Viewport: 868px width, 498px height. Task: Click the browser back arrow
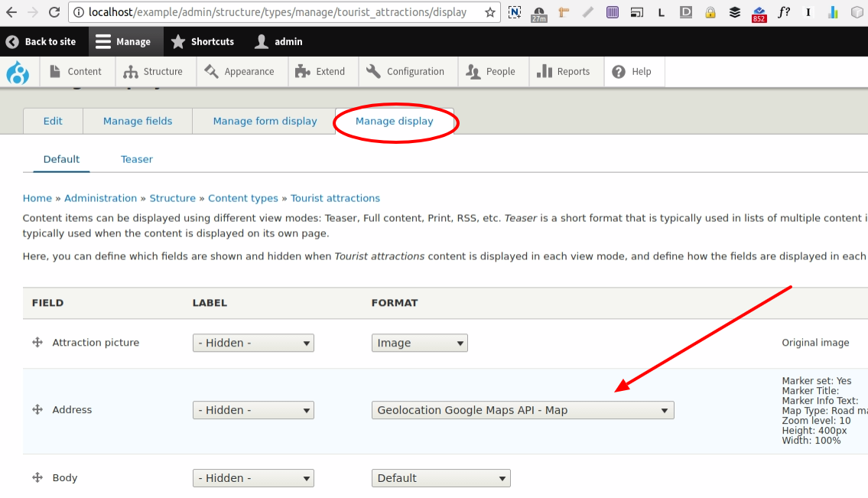tap(12, 12)
